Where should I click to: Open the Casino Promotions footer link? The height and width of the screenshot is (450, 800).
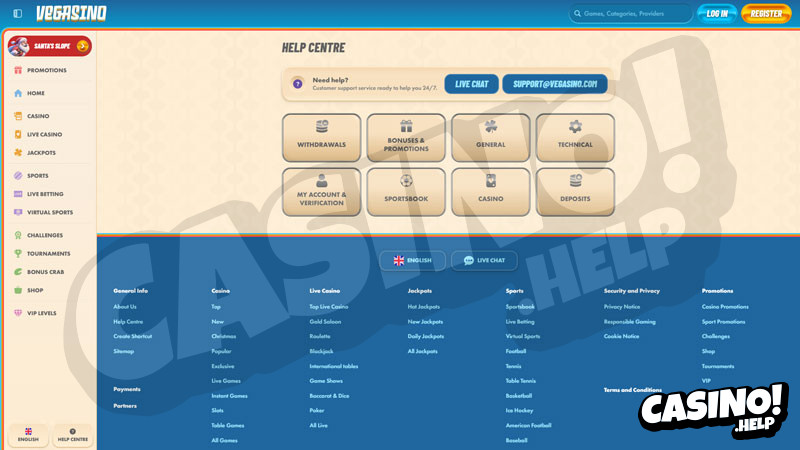tap(725, 307)
